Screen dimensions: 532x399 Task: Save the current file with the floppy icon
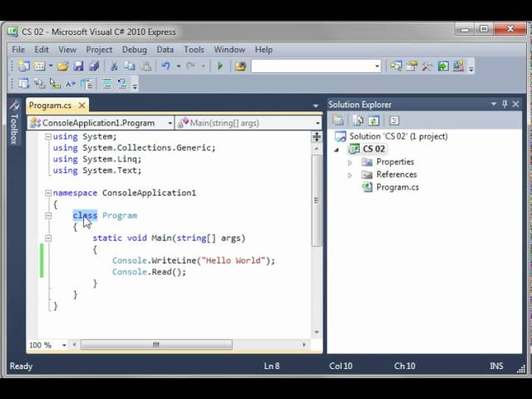tap(78, 66)
